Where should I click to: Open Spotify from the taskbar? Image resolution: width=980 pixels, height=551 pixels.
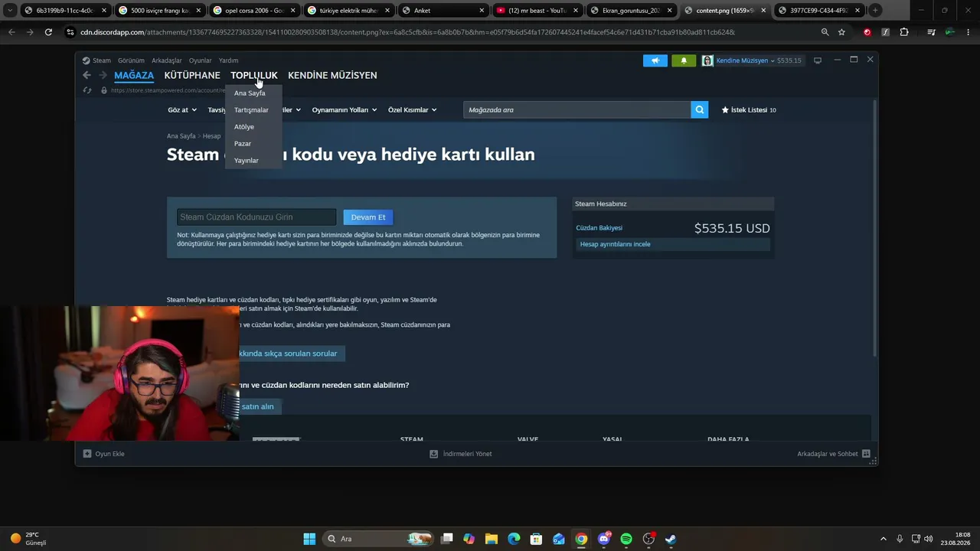coord(626,539)
